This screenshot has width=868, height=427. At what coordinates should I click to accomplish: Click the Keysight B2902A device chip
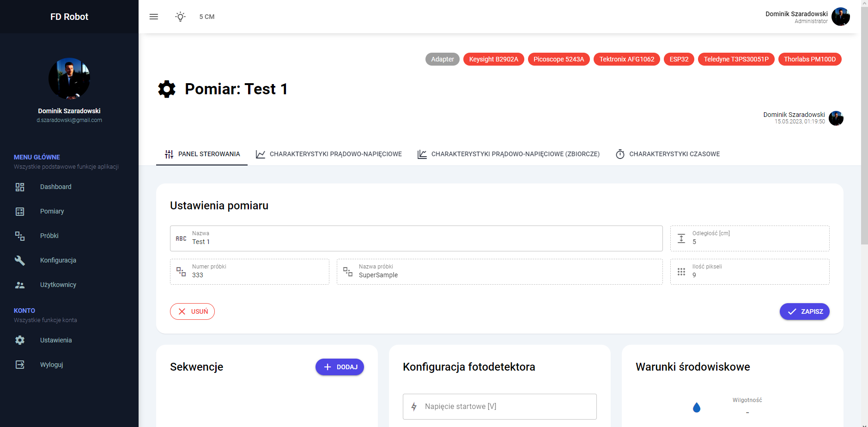tap(493, 59)
